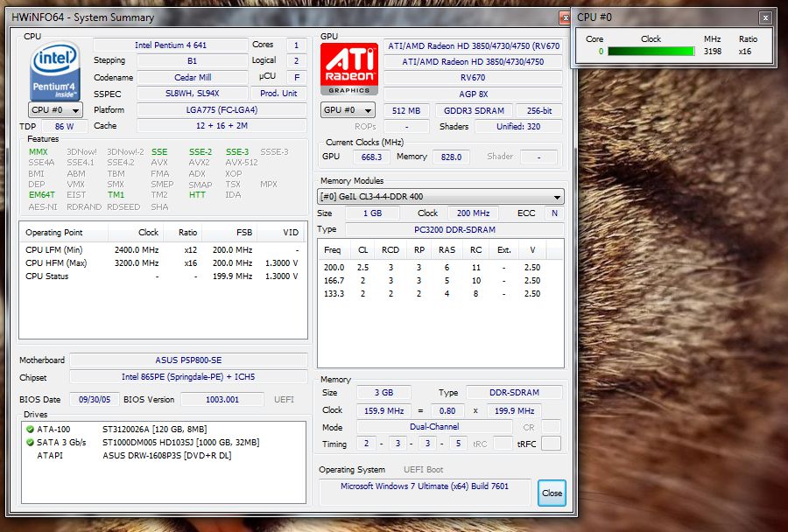Close the HWiNFO64 System Summary window
Viewport: 788px width, 532px height.
pos(566,17)
